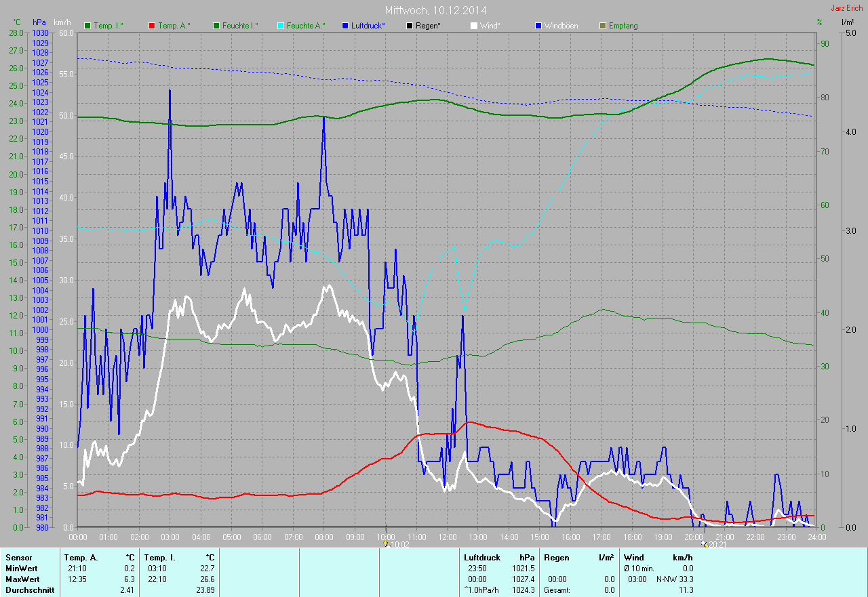
Task: Click the blue Windböen legend square
Action: click(538, 26)
